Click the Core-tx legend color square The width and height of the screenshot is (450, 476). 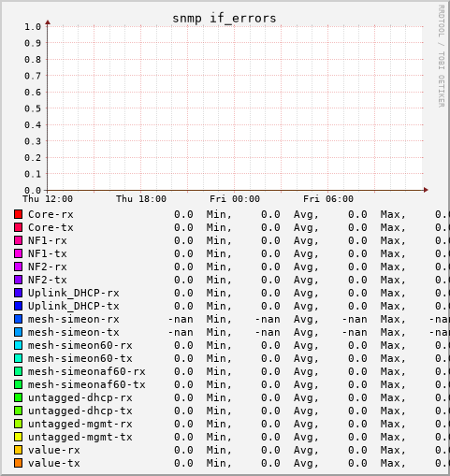pos(18,227)
